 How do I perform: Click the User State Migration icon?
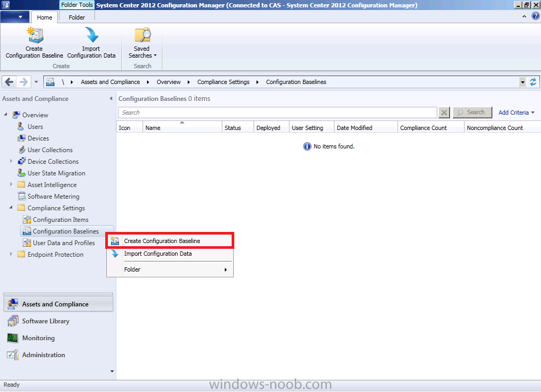[x=21, y=173]
